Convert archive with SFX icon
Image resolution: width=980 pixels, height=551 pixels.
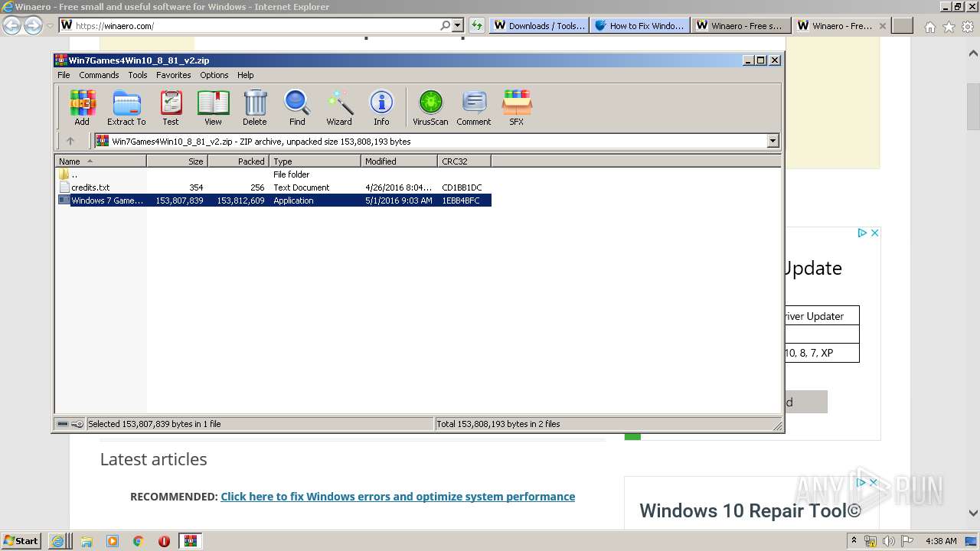pos(517,107)
